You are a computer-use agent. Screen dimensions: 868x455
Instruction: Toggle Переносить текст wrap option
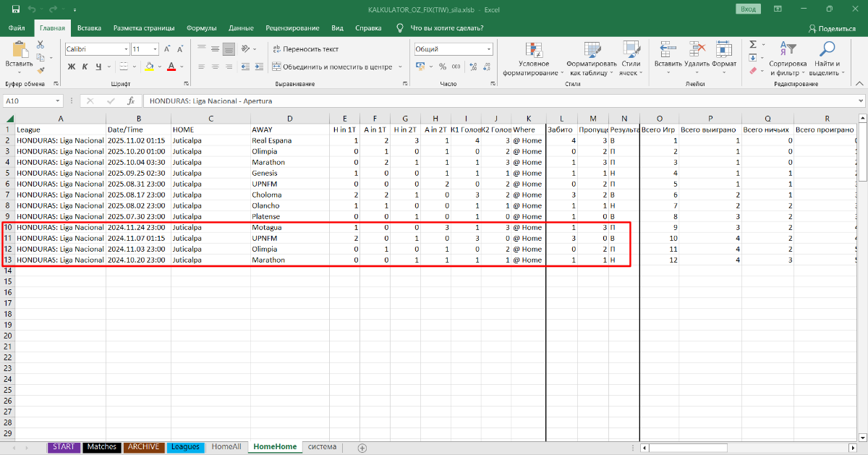coord(305,49)
